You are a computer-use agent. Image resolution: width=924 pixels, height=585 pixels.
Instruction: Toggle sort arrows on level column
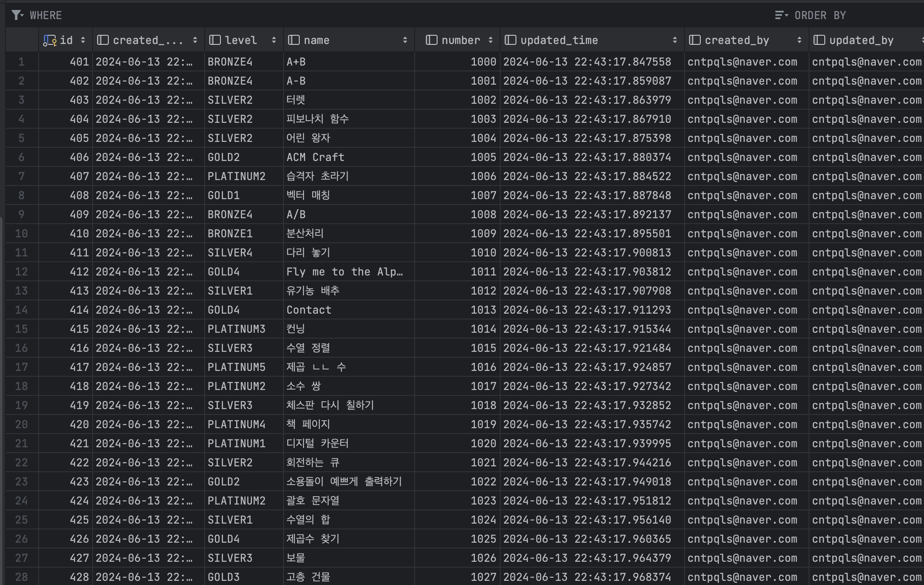(x=274, y=40)
